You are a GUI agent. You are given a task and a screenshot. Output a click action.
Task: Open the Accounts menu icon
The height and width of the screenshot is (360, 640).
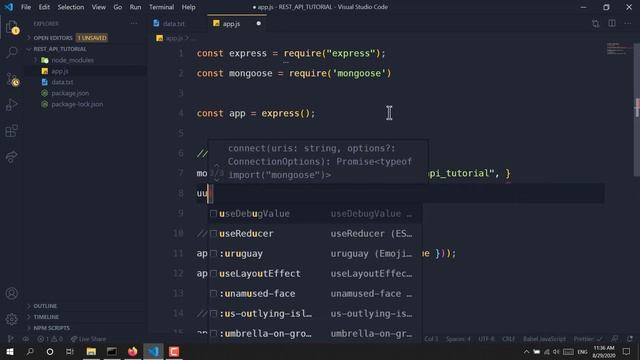(11, 293)
